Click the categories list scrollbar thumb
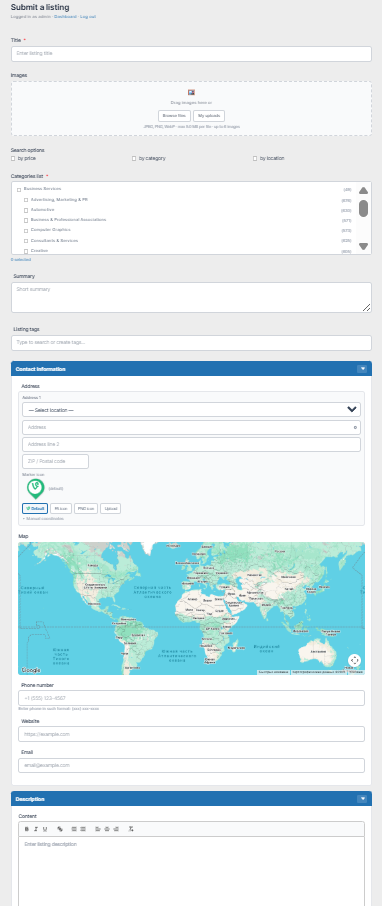382x906 pixels. (364, 209)
